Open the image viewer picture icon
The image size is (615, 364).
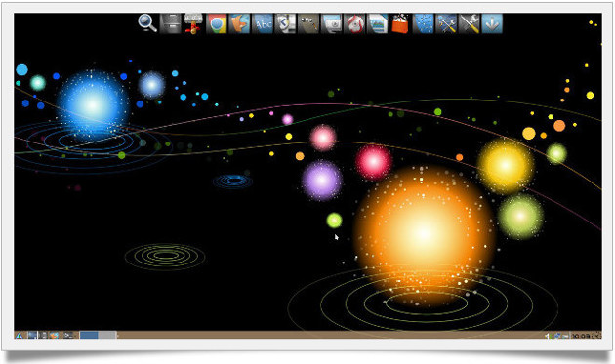[378, 23]
